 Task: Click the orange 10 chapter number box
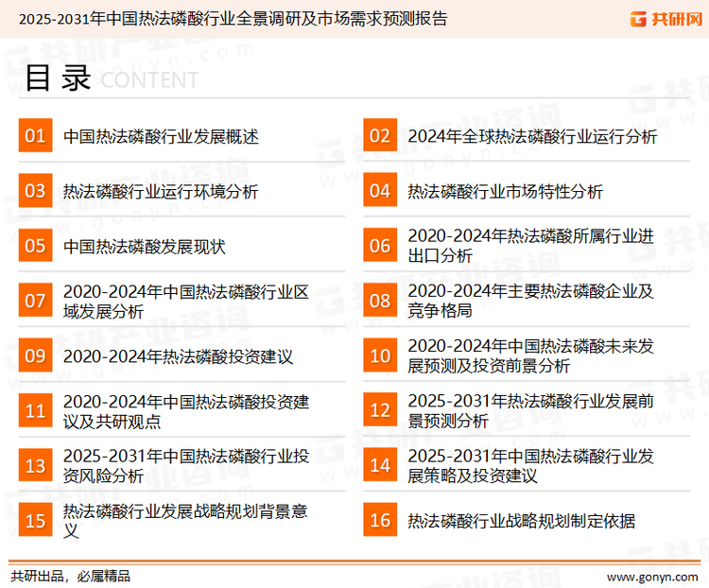[380, 355]
